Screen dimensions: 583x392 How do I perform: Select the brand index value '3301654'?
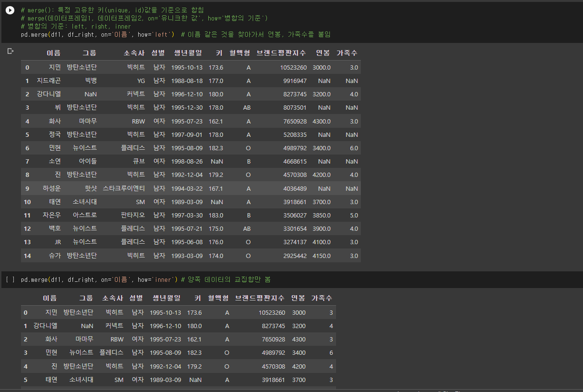[295, 228]
